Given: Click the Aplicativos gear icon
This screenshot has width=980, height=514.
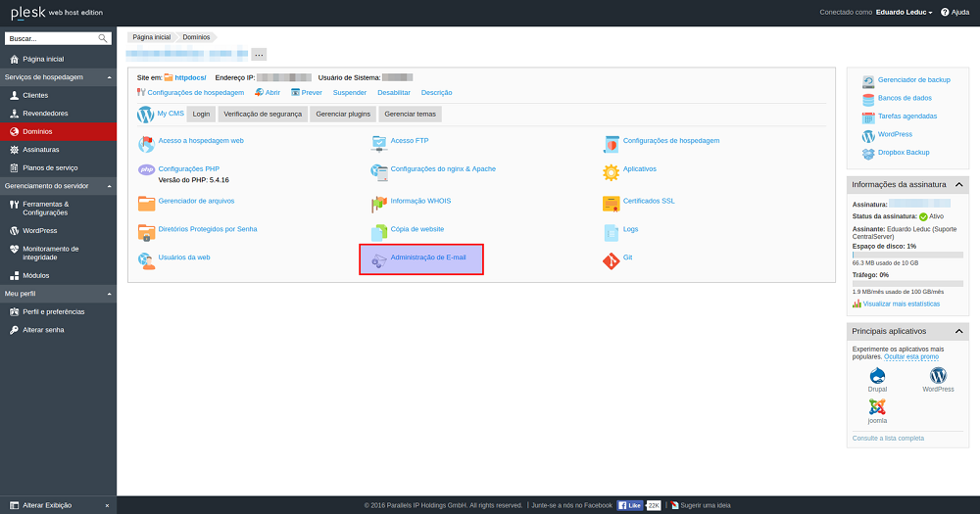Looking at the screenshot, I should coord(611,172).
